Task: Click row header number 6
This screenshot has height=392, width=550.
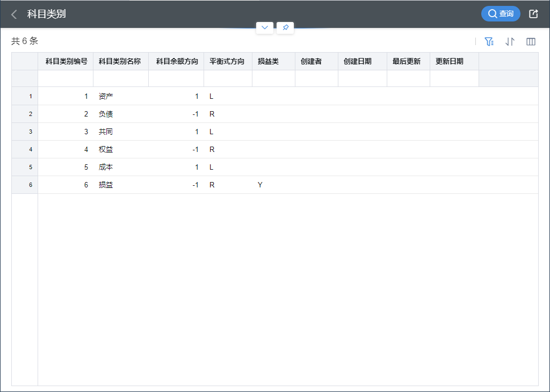Action: pos(25,185)
